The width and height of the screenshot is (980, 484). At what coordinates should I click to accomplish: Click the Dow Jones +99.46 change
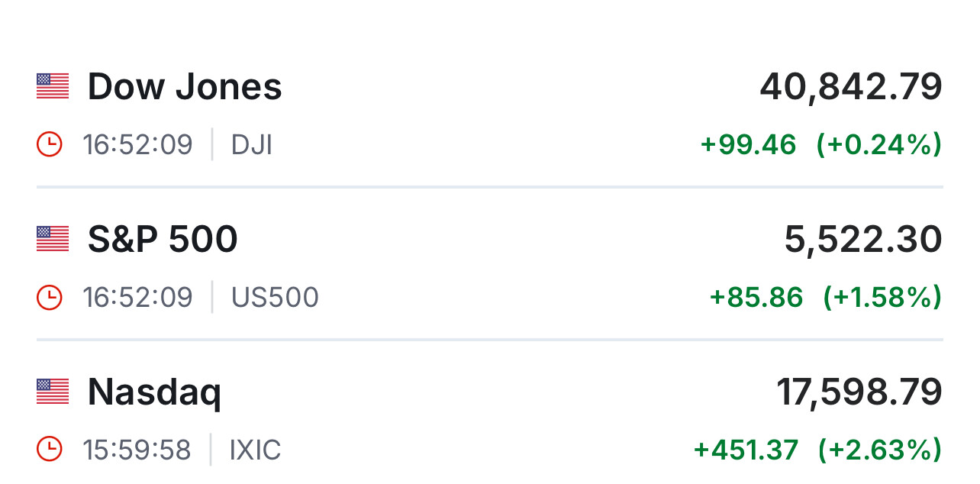(748, 144)
